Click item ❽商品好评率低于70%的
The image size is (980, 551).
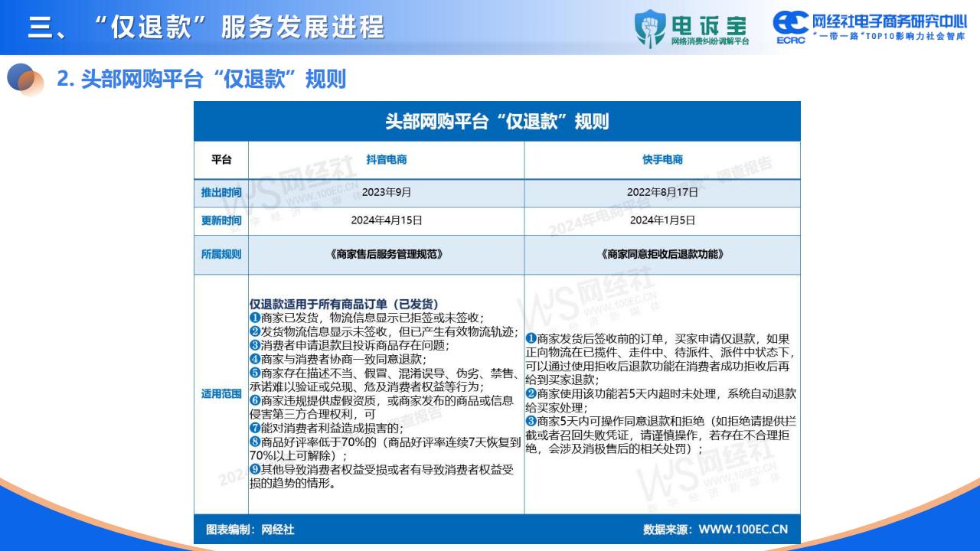coord(385,448)
